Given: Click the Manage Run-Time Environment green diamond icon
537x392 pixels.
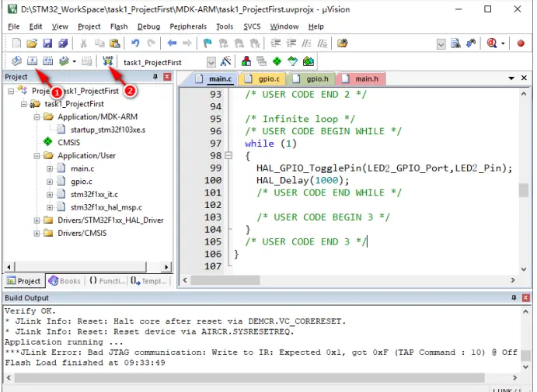Looking at the screenshot, I should coord(276,61).
